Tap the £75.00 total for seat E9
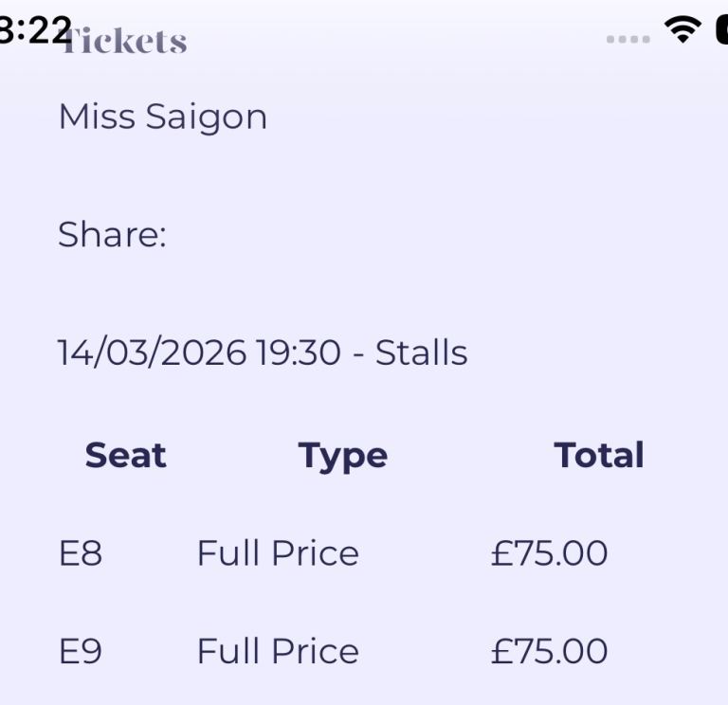The width and height of the screenshot is (728, 705). click(549, 652)
